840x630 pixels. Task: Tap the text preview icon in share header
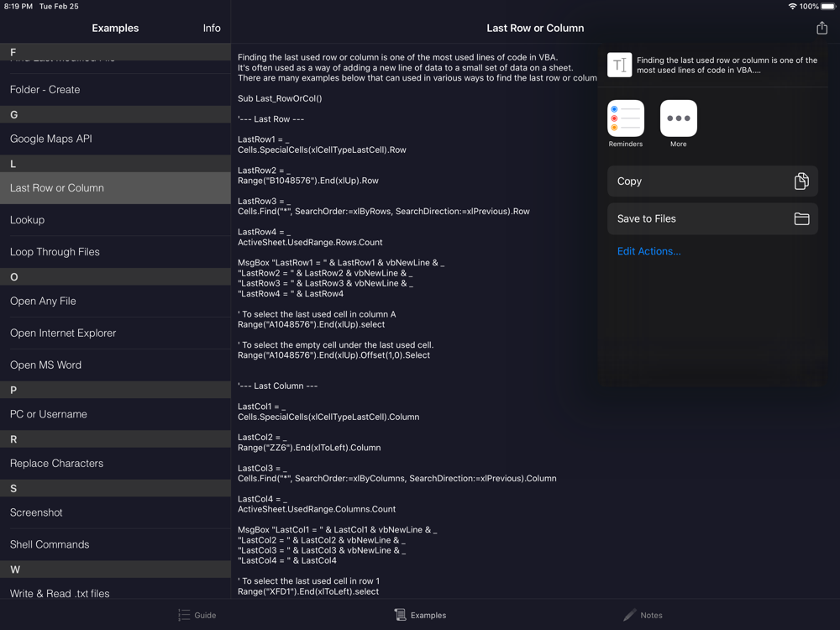pos(619,65)
